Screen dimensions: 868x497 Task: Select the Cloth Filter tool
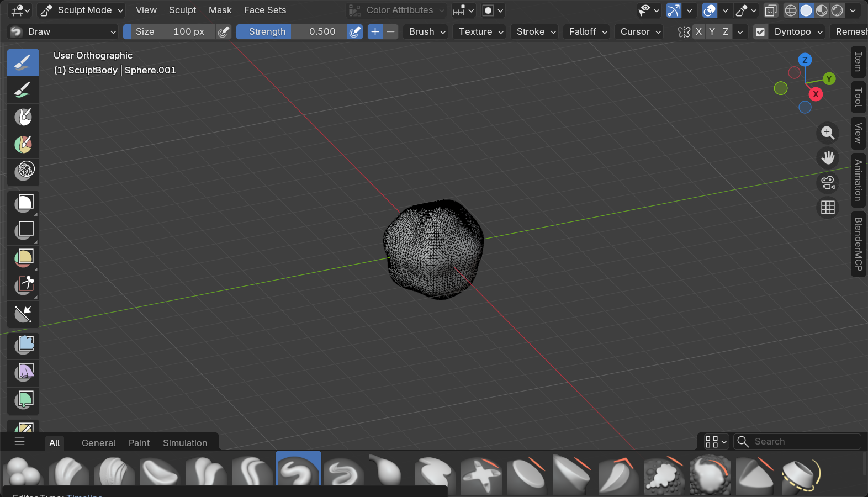(x=23, y=373)
